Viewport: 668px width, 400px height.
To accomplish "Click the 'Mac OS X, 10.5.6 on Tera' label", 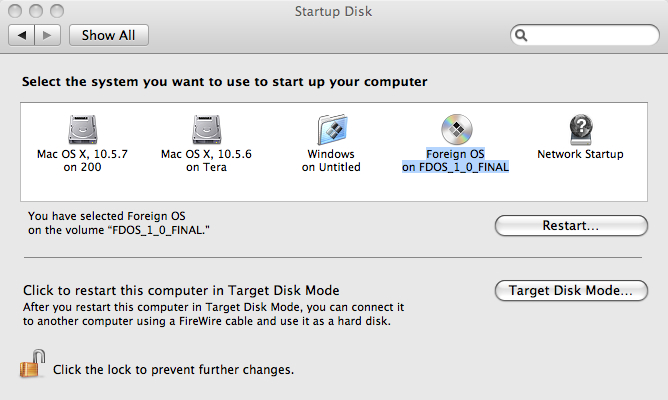I will 206,161.
